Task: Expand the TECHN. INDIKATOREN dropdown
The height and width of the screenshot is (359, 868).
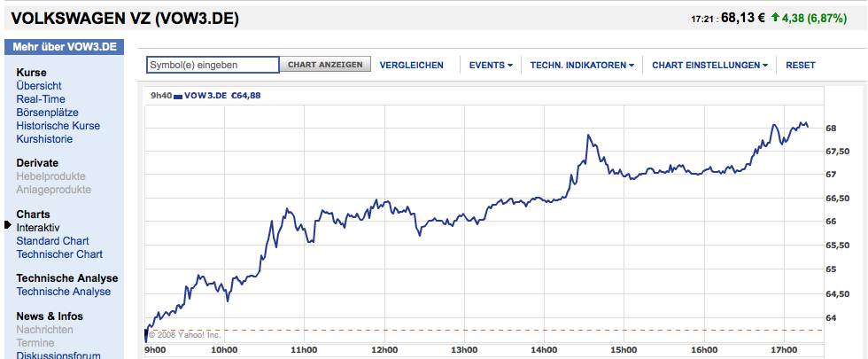Action: pyautogui.click(x=582, y=66)
